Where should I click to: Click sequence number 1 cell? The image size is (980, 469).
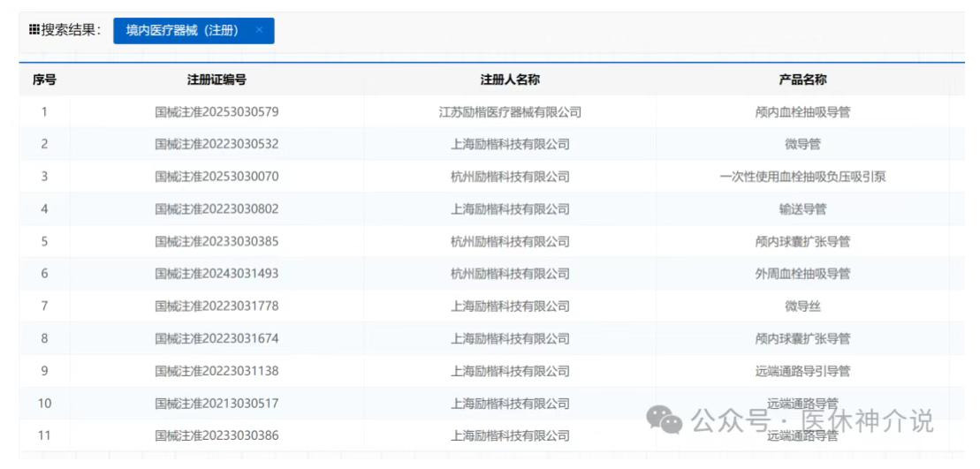[x=44, y=112]
